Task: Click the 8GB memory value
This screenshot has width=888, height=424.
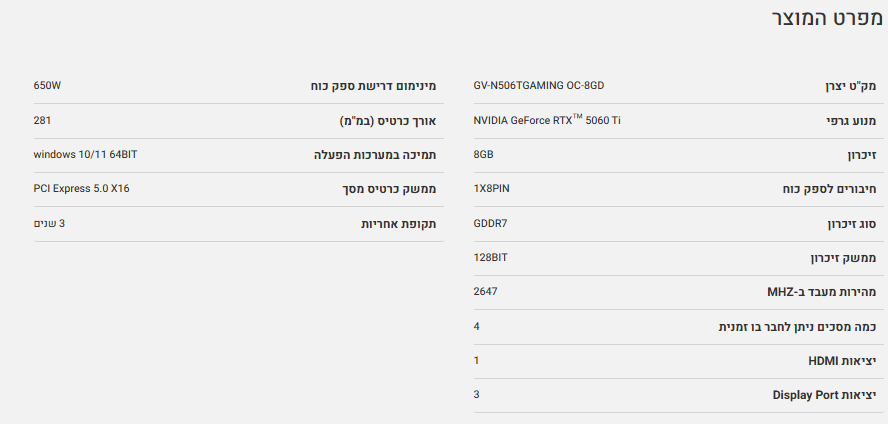Action: (x=483, y=155)
